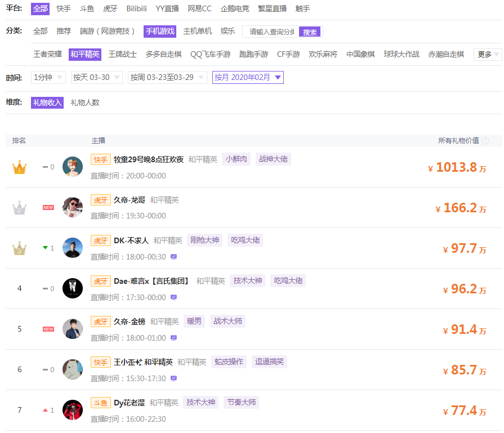Open avatar of 久帝-金榜
This screenshot has height=433, width=504.
[x=72, y=328]
